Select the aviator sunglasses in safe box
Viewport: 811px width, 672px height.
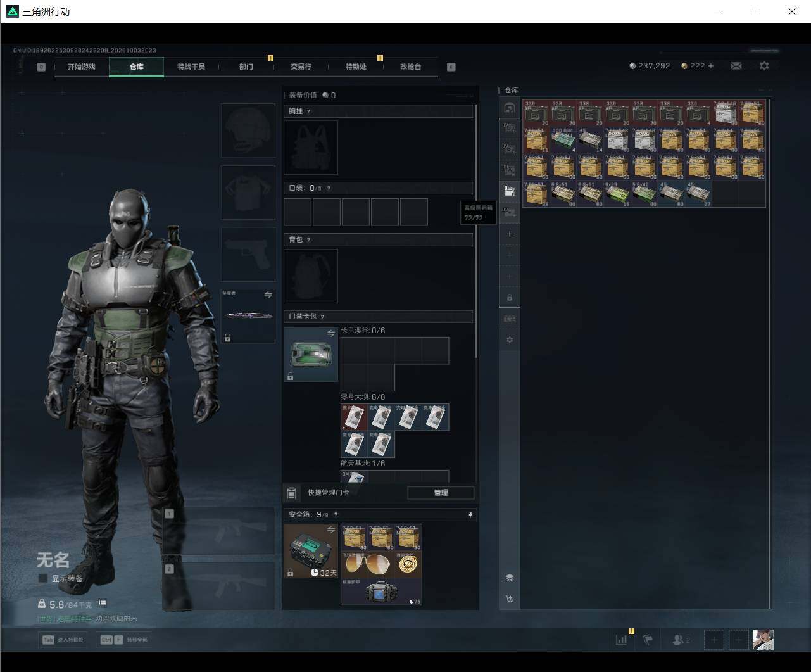click(367, 564)
